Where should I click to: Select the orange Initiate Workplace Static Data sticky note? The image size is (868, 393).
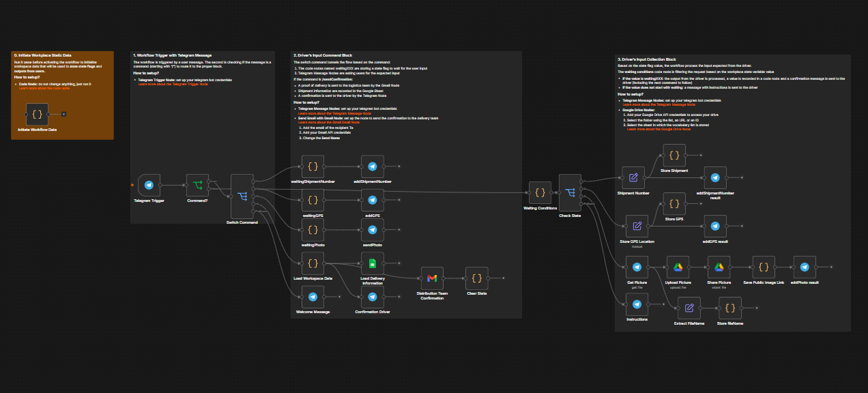click(62, 95)
